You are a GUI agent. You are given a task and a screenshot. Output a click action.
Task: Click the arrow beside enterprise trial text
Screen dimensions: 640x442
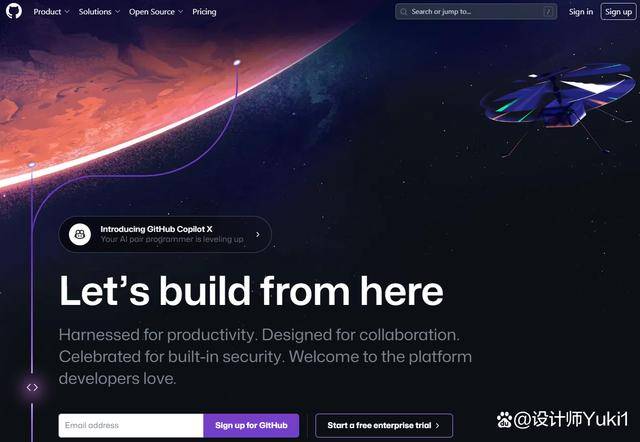pos(438,425)
